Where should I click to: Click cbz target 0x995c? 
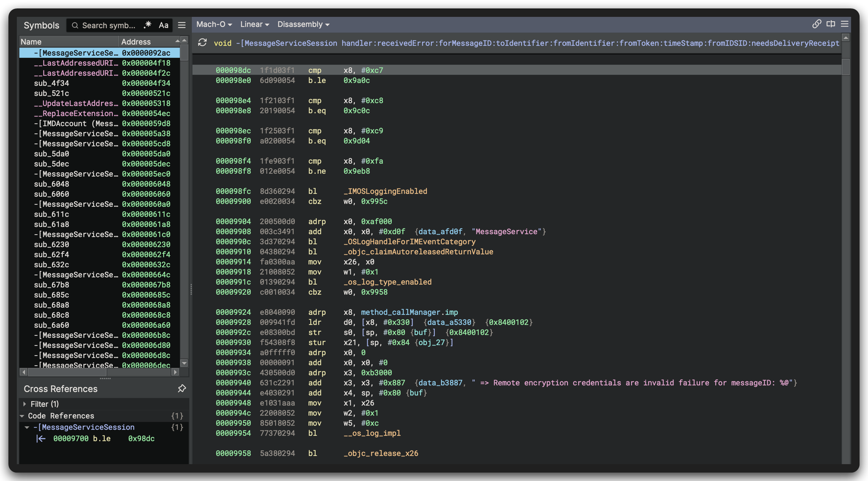coord(374,201)
